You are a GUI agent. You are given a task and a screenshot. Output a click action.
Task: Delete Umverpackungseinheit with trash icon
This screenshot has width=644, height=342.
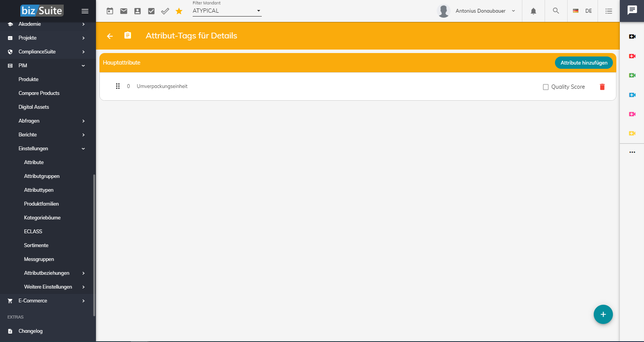pos(602,87)
